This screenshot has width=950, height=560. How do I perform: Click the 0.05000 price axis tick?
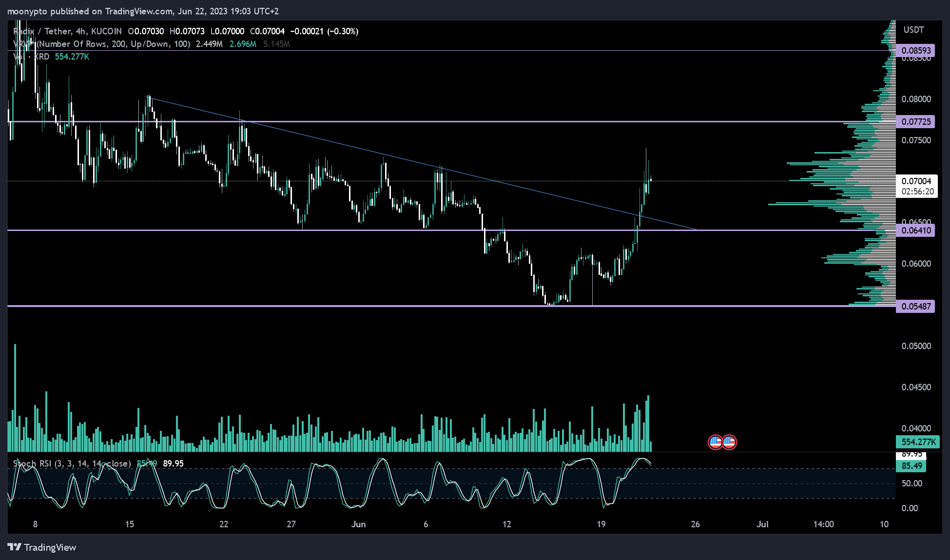coord(916,346)
